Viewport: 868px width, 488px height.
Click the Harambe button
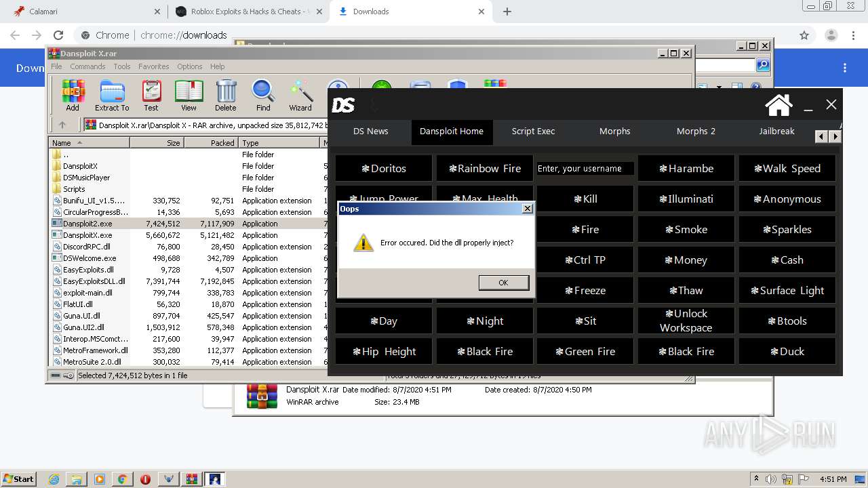point(686,168)
